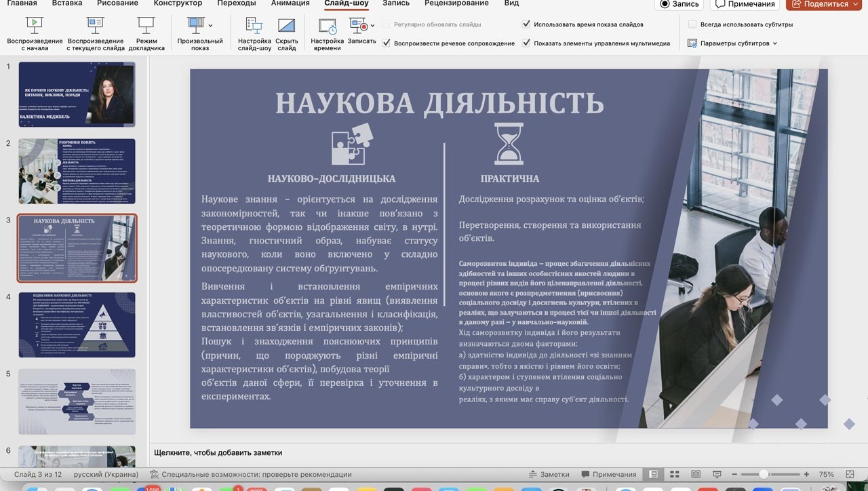This screenshot has height=491, width=868.
Task: Start slideshow with Воспроизведение с начала
Action: (x=35, y=27)
